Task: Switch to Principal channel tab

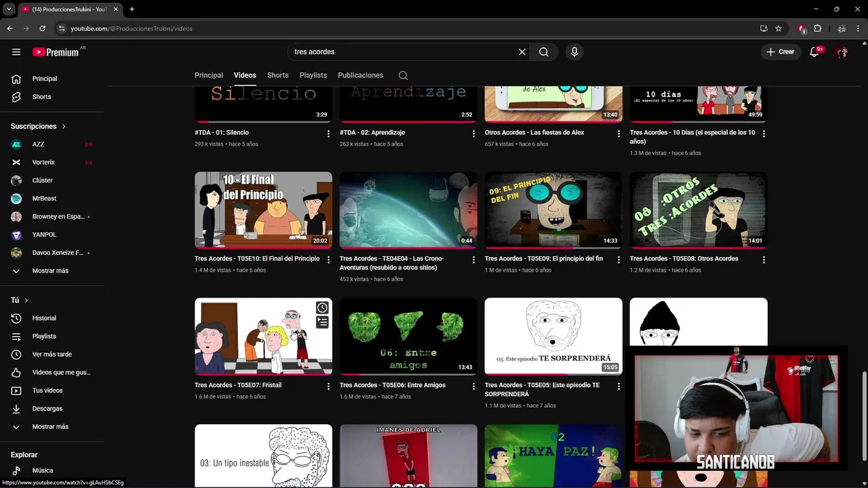Action: point(209,75)
